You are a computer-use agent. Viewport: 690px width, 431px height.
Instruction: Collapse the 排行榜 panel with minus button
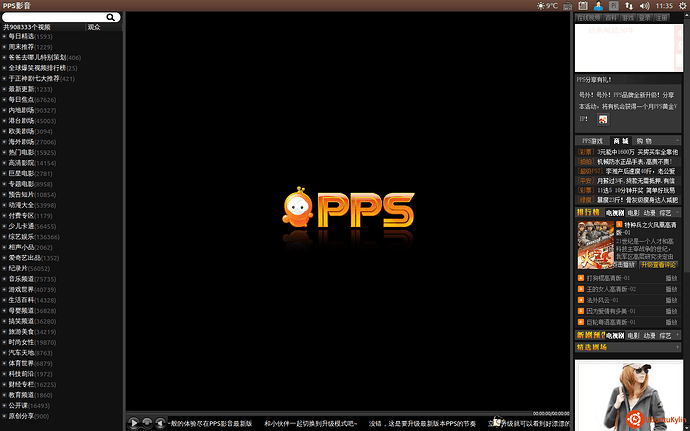pos(677,213)
